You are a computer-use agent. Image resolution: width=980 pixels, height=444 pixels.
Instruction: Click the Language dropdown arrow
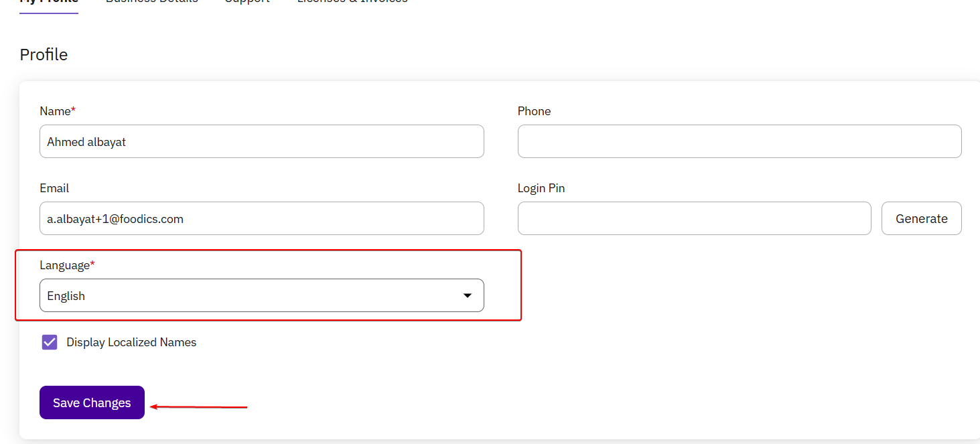(468, 295)
